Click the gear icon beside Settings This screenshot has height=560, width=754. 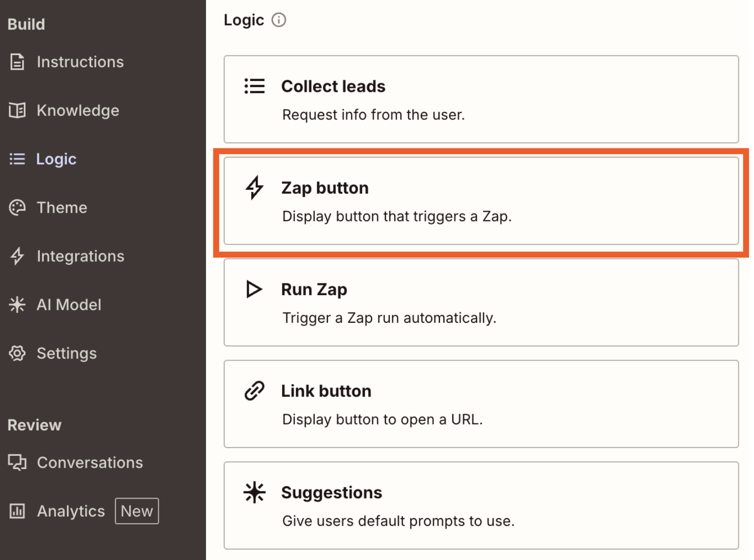(17, 353)
